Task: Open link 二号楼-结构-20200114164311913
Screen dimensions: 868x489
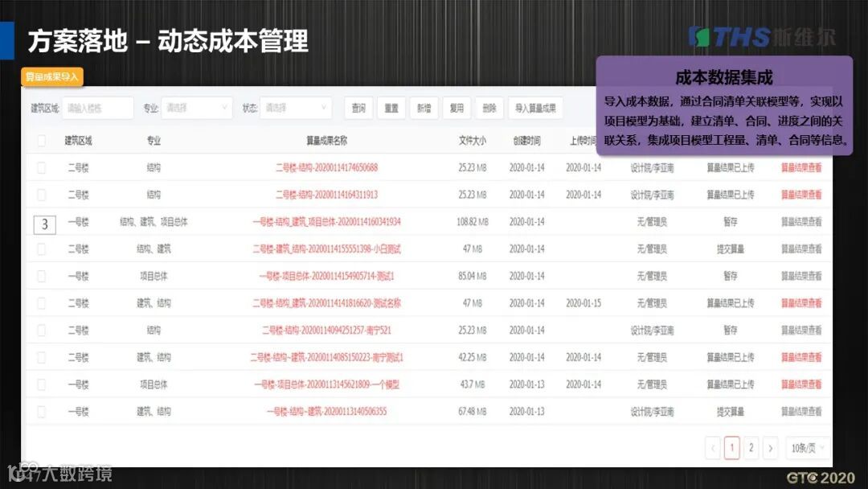Action: 326,195
